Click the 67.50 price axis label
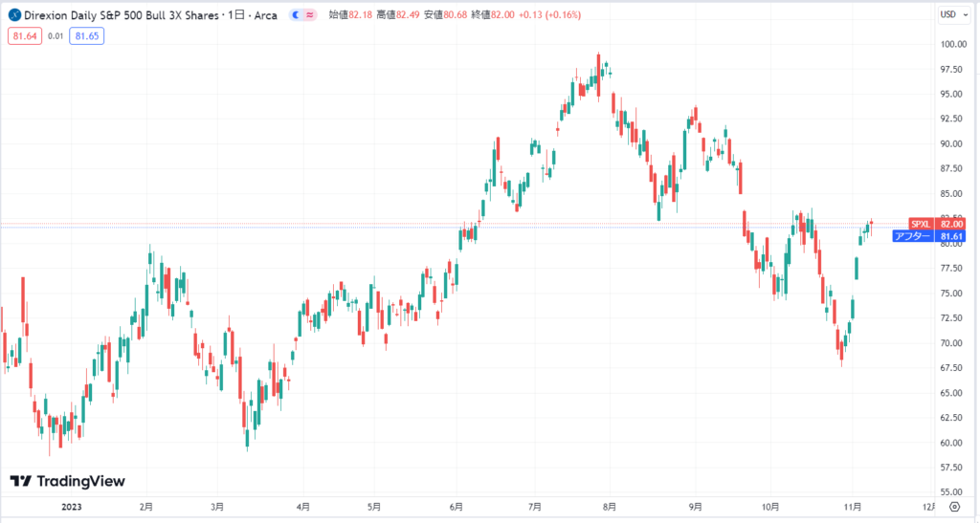The width and height of the screenshot is (980, 523). pyautogui.click(x=951, y=368)
